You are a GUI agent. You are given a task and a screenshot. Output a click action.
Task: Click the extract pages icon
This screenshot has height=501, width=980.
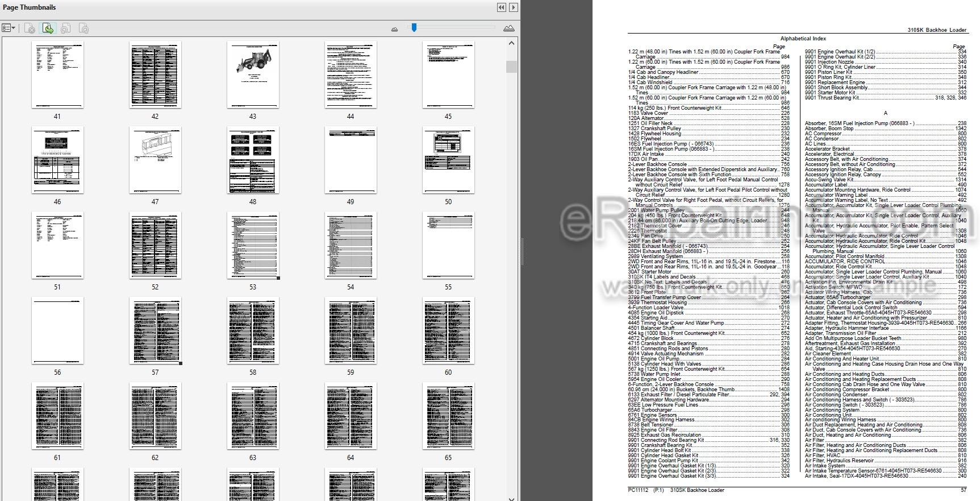pyautogui.click(x=48, y=28)
